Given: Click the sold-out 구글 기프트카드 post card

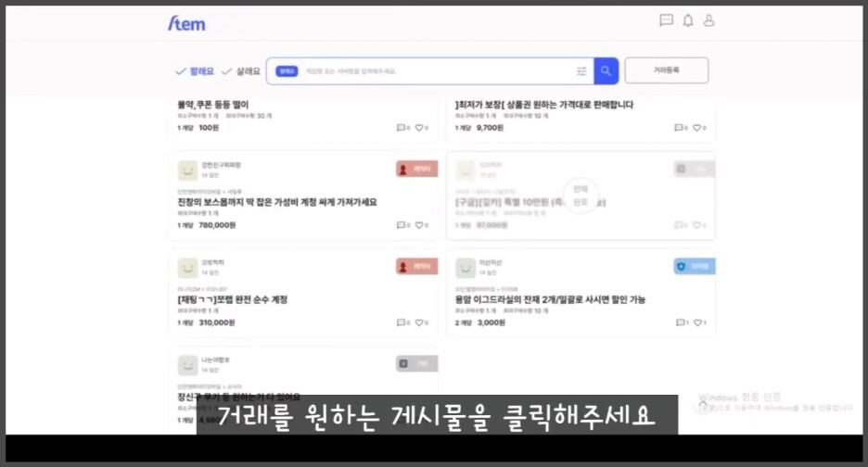Looking at the screenshot, I should (x=581, y=196).
